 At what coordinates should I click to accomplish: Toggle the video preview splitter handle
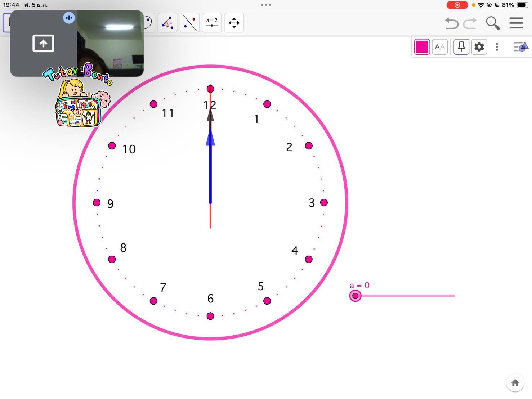(69, 17)
